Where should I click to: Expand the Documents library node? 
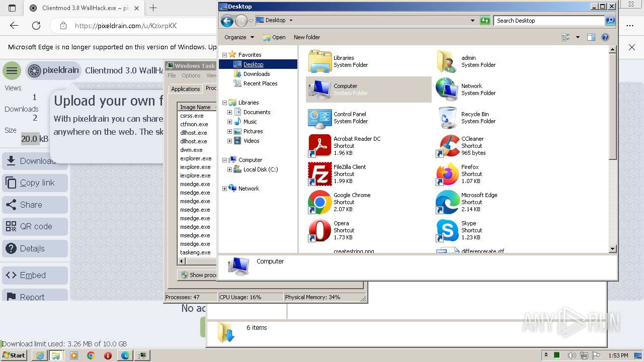pyautogui.click(x=230, y=112)
